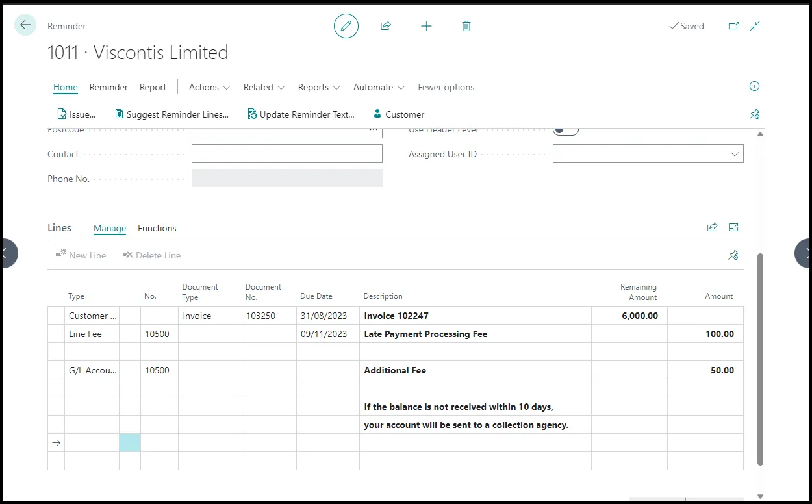Select the 100.00 amount cell

(x=705, y=334)
